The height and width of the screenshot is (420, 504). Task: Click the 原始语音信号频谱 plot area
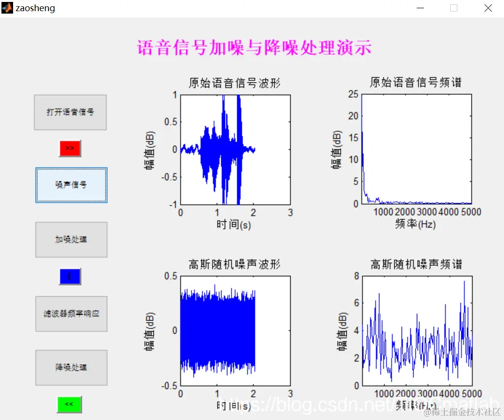(x=417, y=149)
